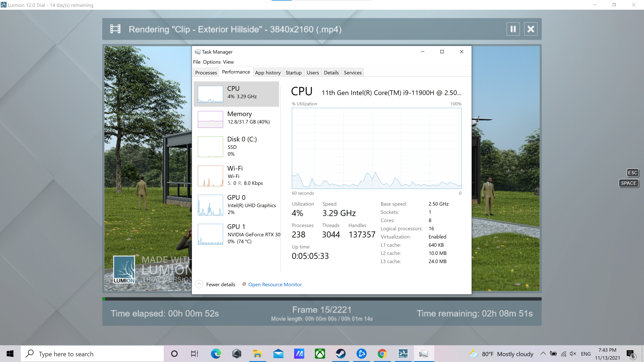Click the Task Manager title icon
The image size is (644, 362).
click(197, 52)
